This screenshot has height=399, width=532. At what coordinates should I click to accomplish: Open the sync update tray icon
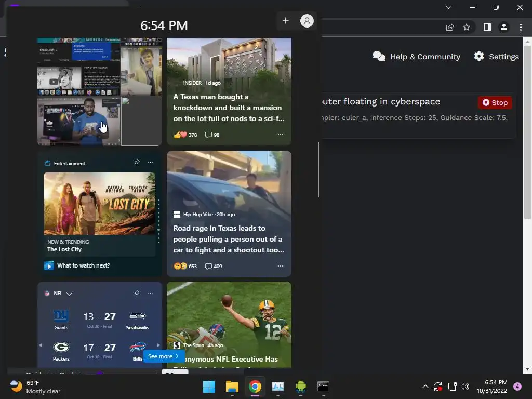tap(438, 387)
